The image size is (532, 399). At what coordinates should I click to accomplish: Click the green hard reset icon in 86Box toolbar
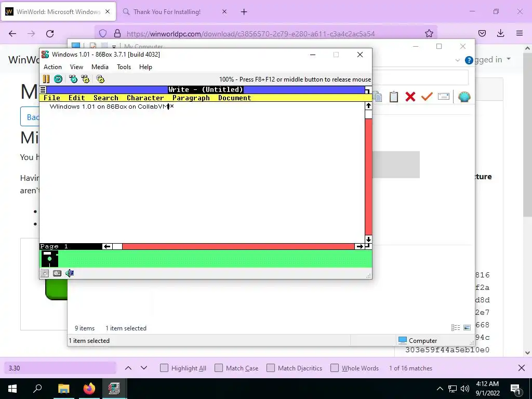click(x=58, y=79)
